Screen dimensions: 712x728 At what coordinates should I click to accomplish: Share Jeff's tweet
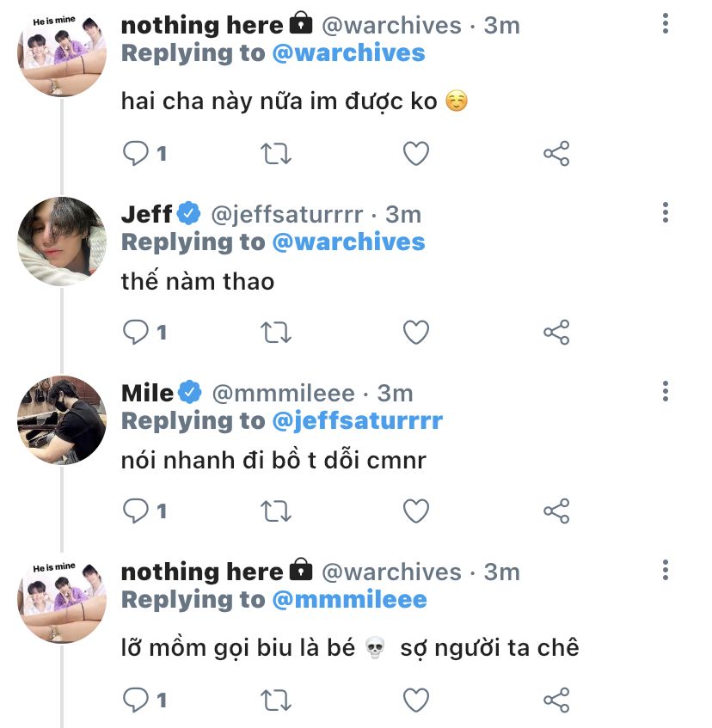point(556,333)
